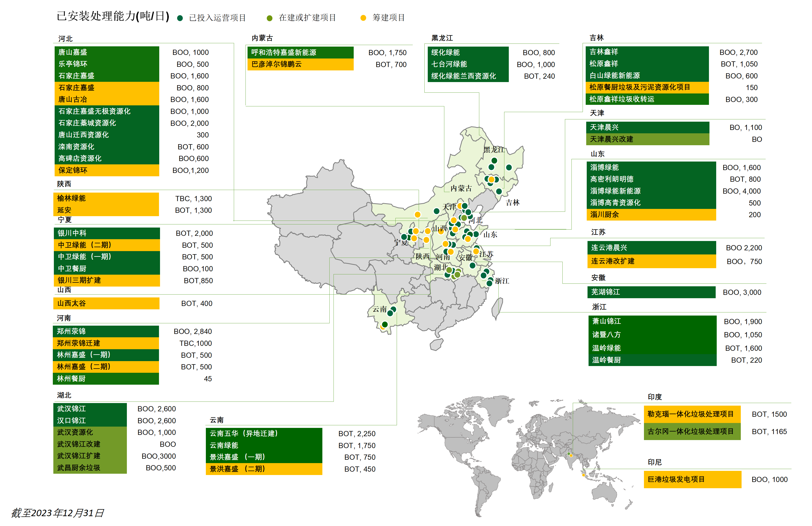Click the 石家庄嘉盛无极资源化 entry
Image resolution: width=812 pixels, height=526 pixels.
point(107,111)
